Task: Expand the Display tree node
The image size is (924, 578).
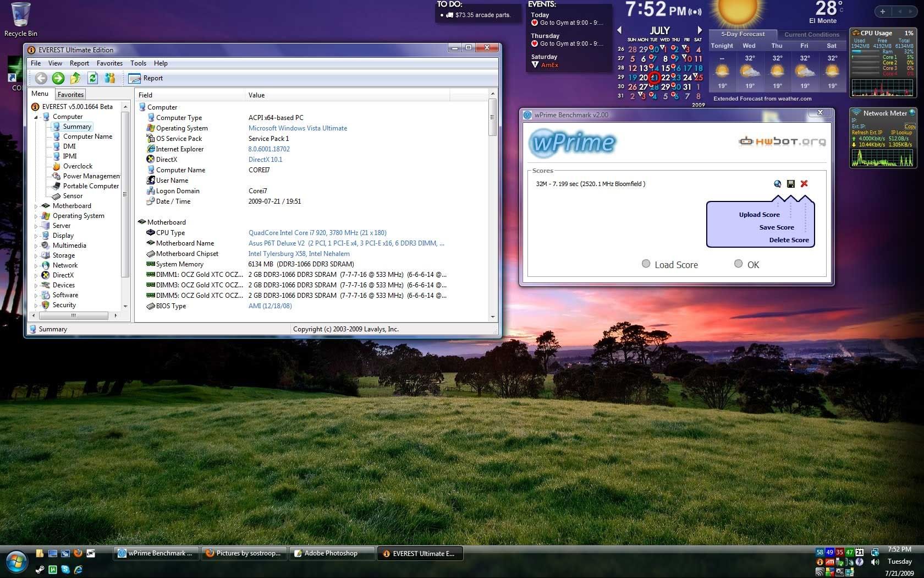Action: pos(36,236)
